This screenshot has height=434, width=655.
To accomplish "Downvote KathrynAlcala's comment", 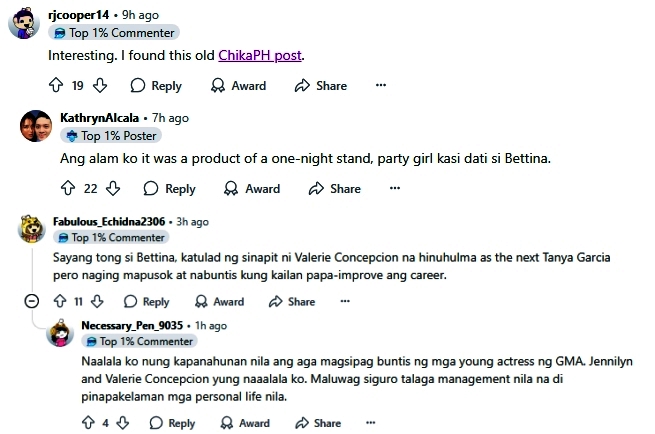I will point(113,188).
